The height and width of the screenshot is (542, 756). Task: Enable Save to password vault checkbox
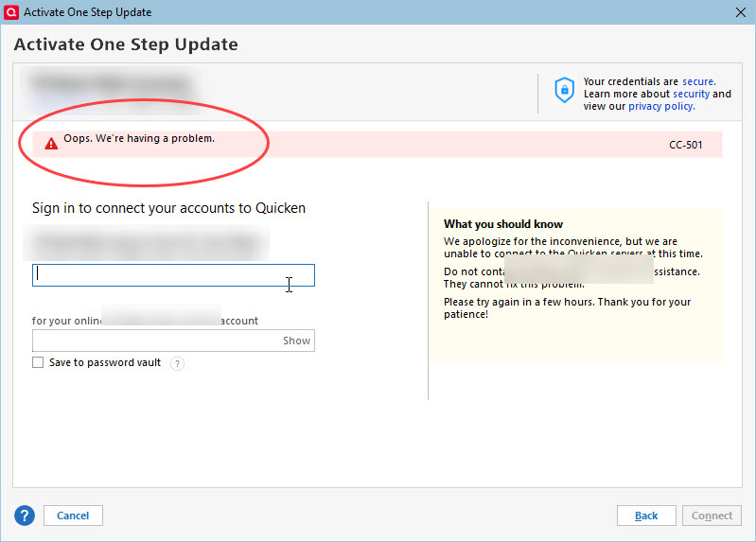(38, 362)
